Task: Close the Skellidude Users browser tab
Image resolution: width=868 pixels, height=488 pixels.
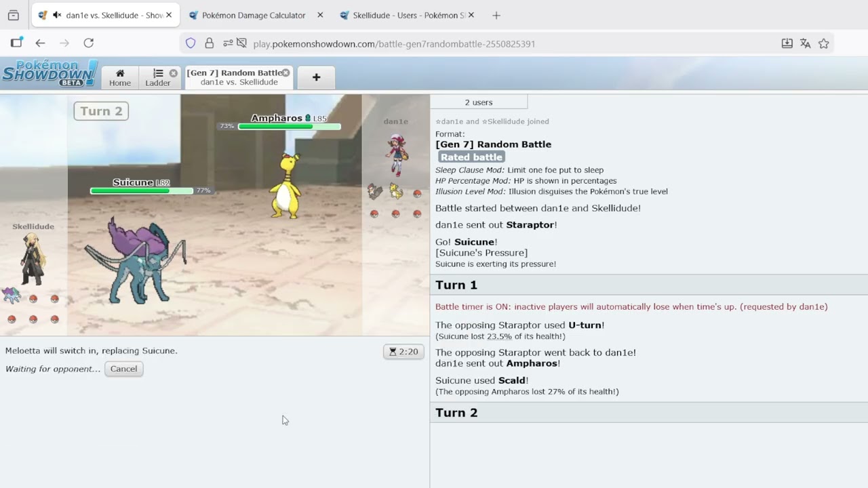Action: click(x=471, y=15)
